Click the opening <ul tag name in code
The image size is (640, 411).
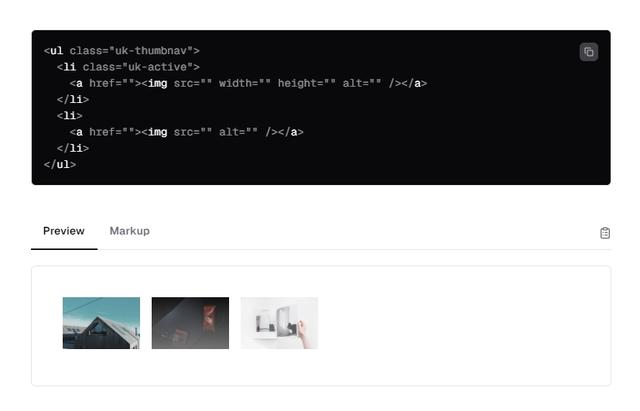[x=53, y=51]
